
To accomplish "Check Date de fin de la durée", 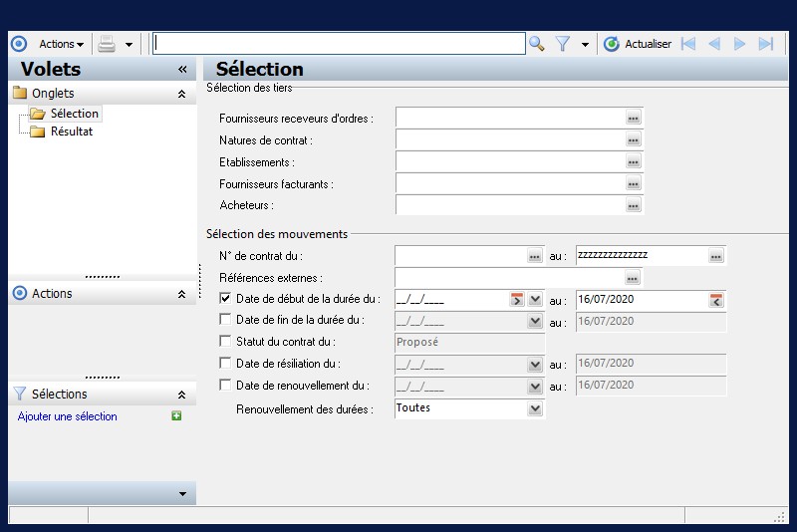I will (225, 319).
